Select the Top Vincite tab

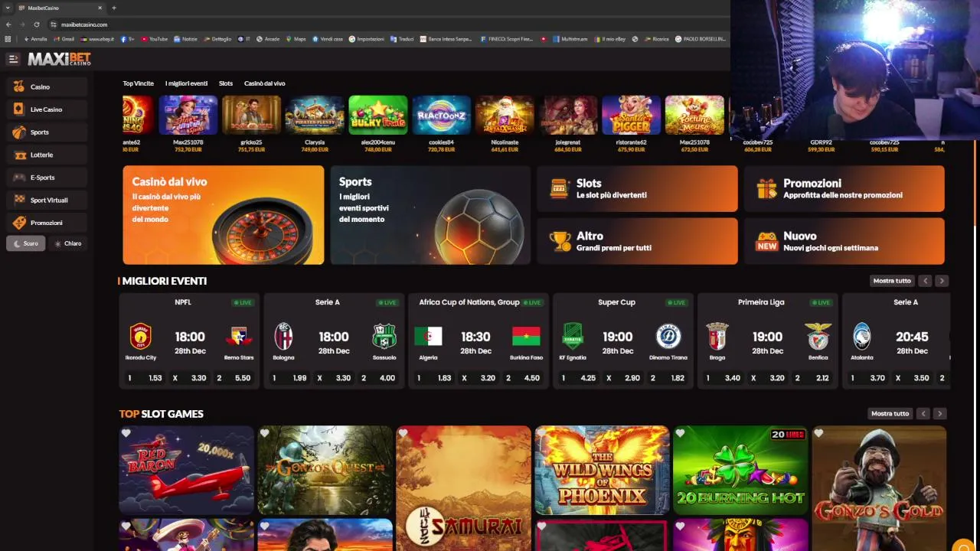pyautogui.click(x=139, y=83)
